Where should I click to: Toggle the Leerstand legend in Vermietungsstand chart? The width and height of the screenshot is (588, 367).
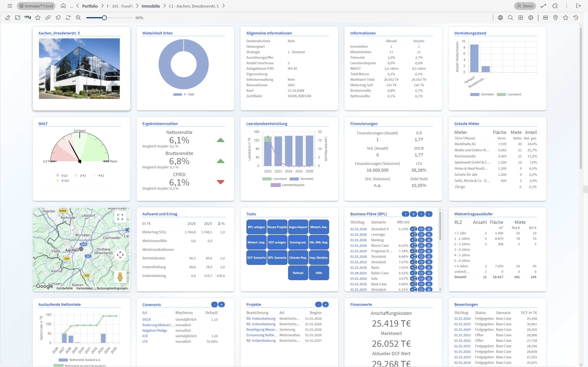[509, 95]
